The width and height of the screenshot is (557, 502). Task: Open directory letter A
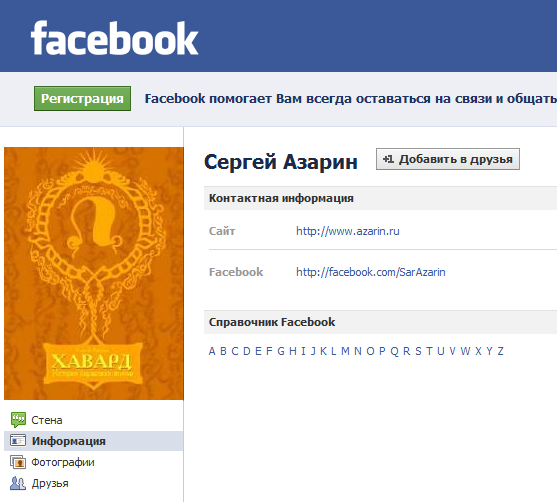212,351
